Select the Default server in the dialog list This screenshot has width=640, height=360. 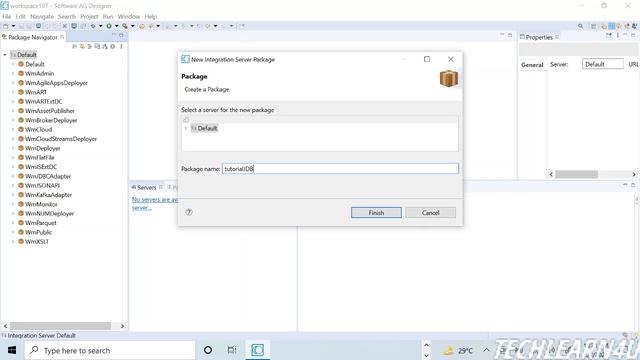(x=204, y=128)
